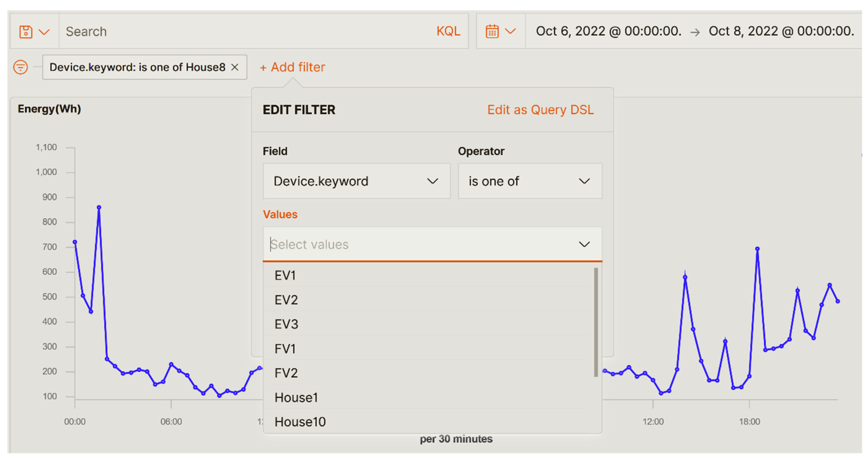Click the start date Oct 6, 2022

[608, 31]
